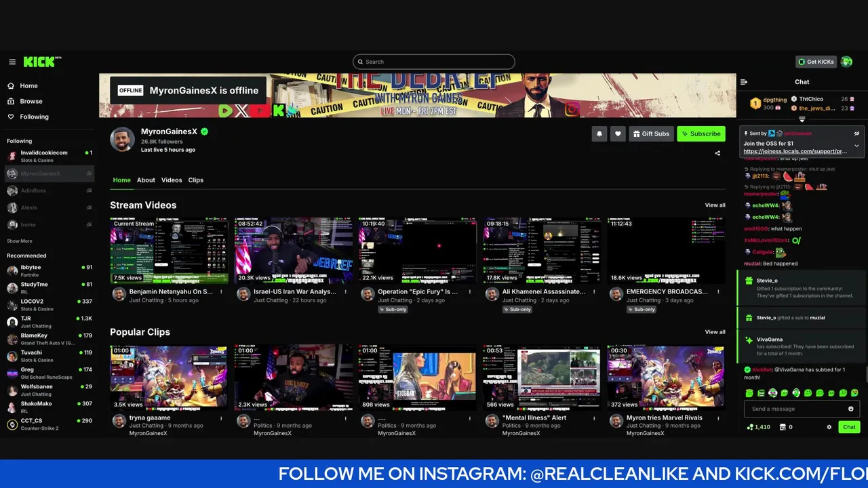
Task: Open Browse in sidebar
Action: (x=31, y=101)
